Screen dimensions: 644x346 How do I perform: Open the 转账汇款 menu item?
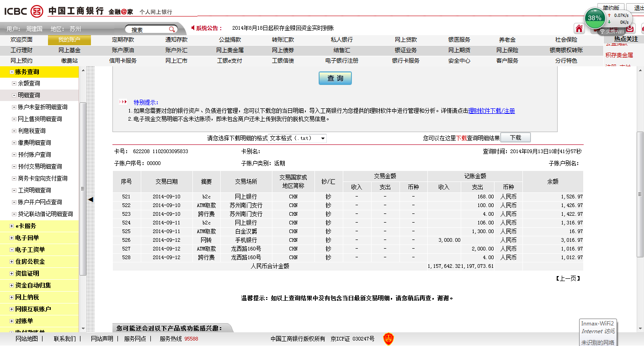pos(283,40)
